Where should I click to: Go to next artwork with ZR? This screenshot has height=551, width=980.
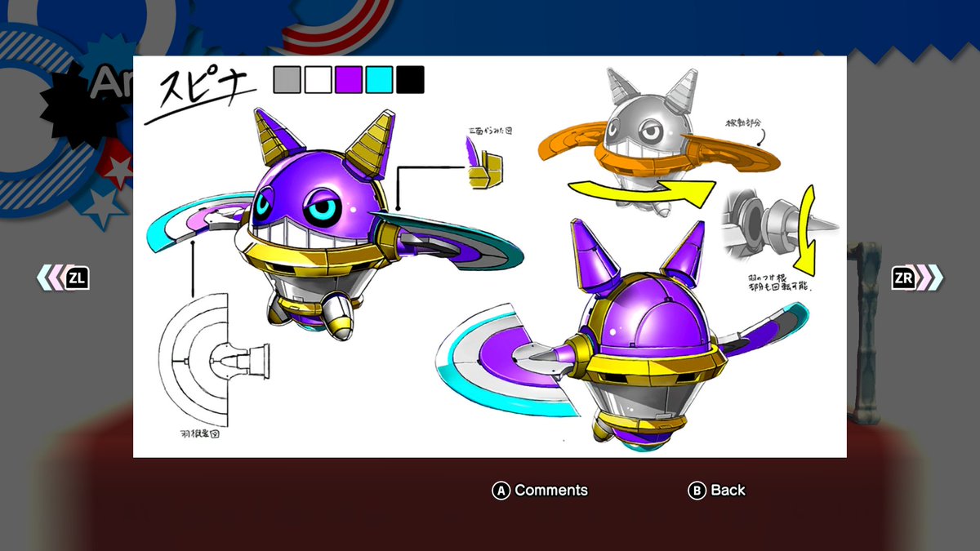tap(917, 278)
